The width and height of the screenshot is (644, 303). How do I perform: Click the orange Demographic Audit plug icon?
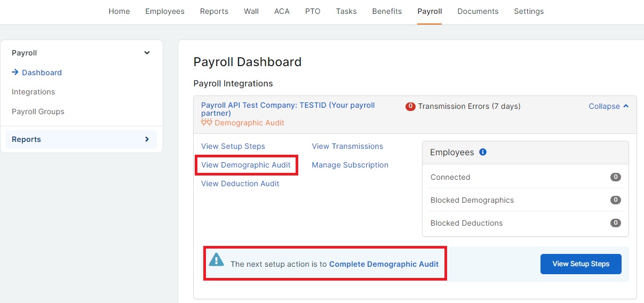pyautogui.click(x=206, y=123)
